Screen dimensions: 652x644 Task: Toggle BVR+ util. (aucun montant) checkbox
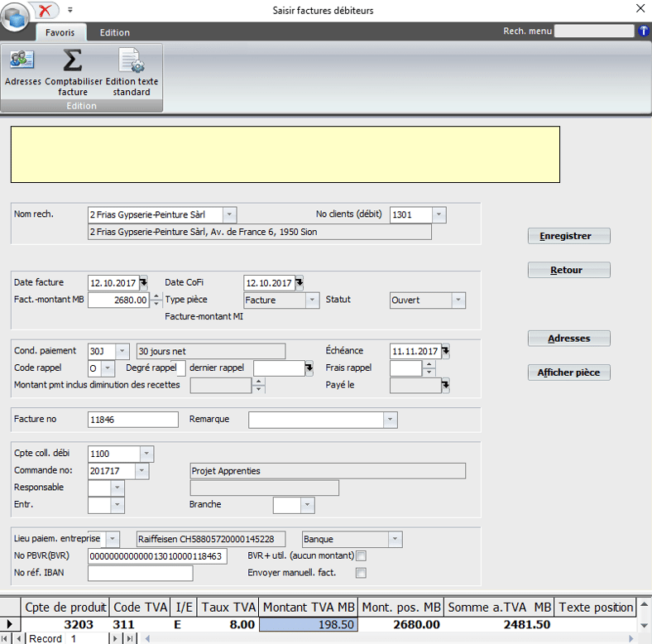pyautogui.click(x=361, y=555)
